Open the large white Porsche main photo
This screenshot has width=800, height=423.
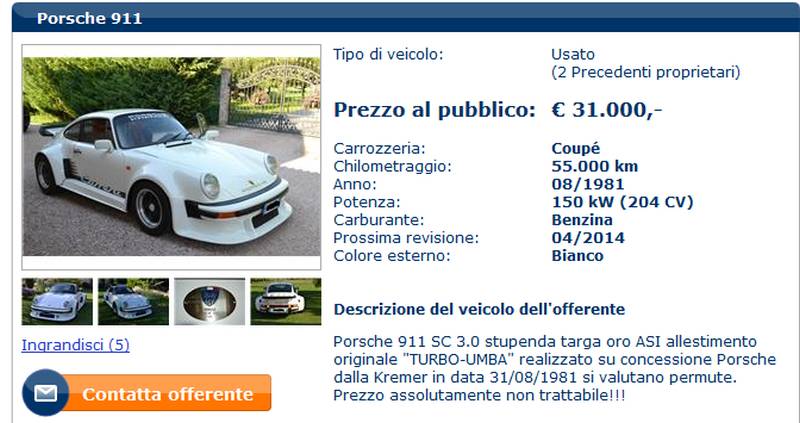tap(171, 157)
